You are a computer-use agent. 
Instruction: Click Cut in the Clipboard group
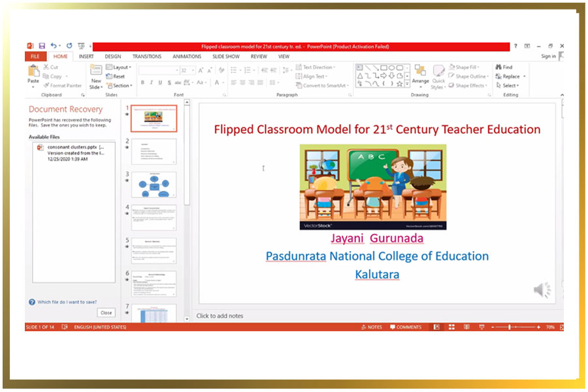click(x=50, y=67)
